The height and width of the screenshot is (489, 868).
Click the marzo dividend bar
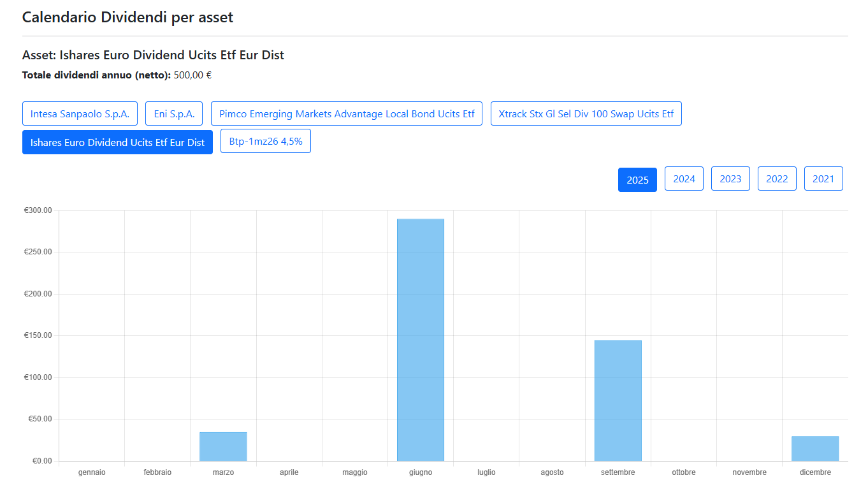(223, 446)
